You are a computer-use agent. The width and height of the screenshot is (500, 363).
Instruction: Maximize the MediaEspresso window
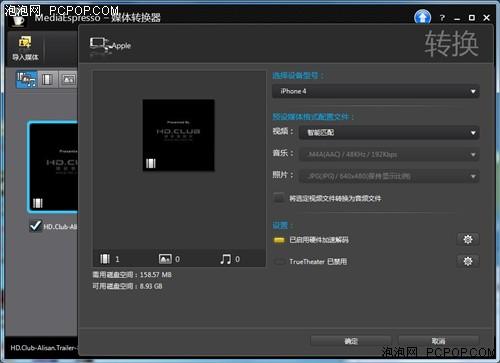tap(472, 18)
